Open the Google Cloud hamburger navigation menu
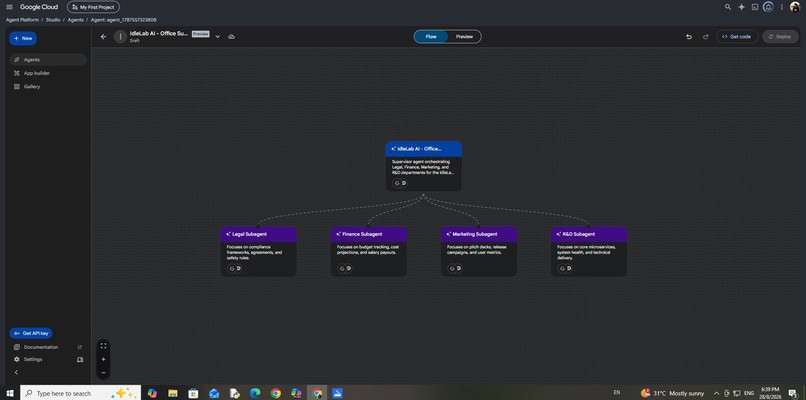 click(x=9, y=7)
